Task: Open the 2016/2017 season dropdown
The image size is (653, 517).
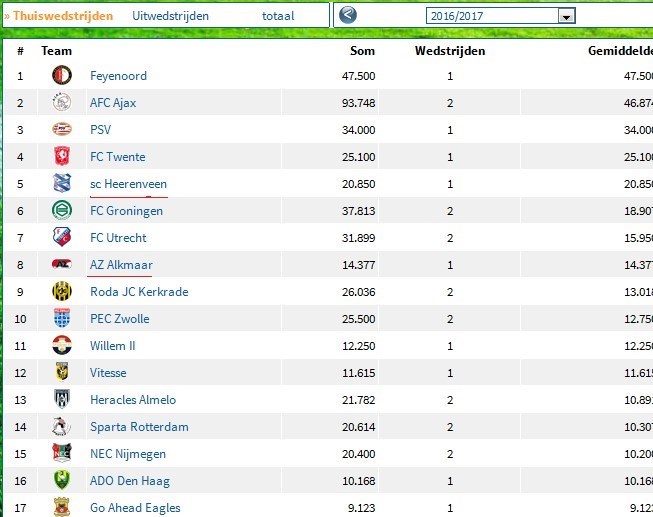Action: (x=500, y=16)
